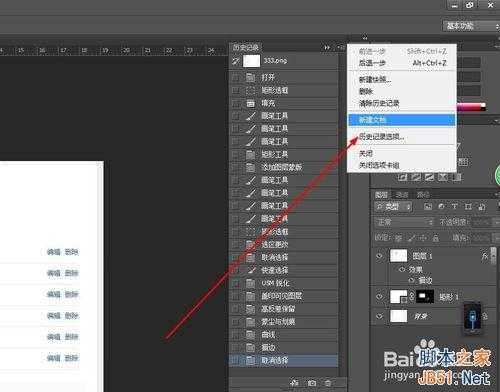Filter layers by adjustment layer icon
The image size is (500, 392).
pos(441,207)
